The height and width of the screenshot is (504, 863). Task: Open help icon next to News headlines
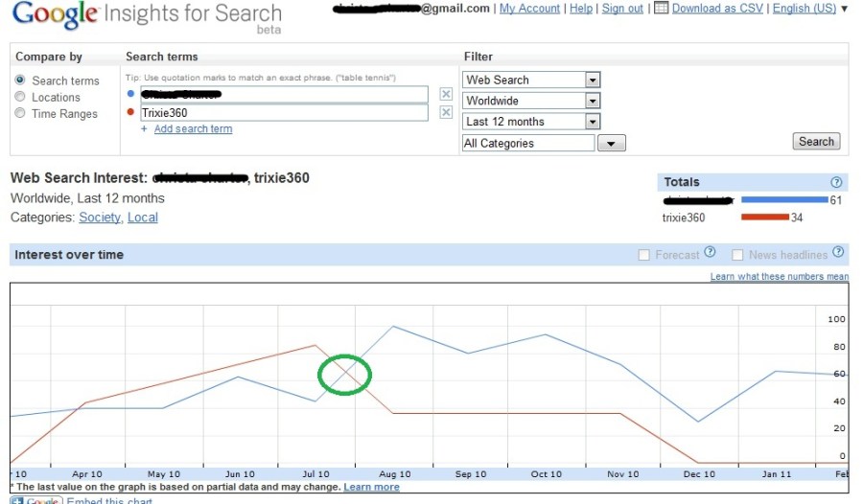coord(839,253)
